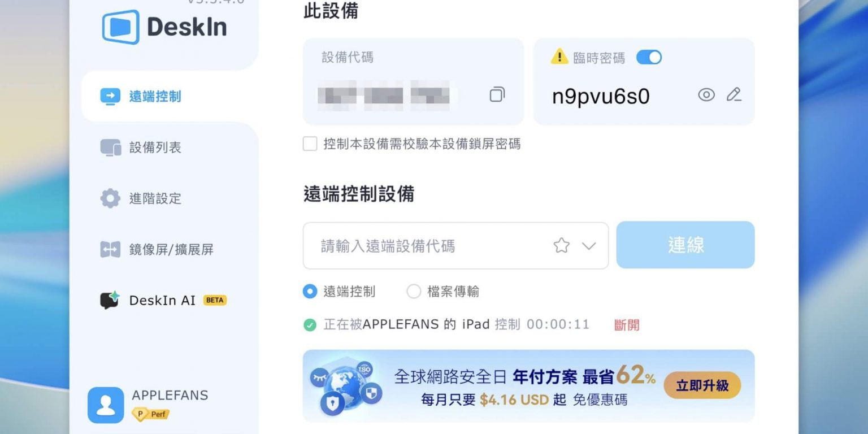Click the yellow warning triangle icon
Screen dimensions: 868x434
tap(559, 57)
